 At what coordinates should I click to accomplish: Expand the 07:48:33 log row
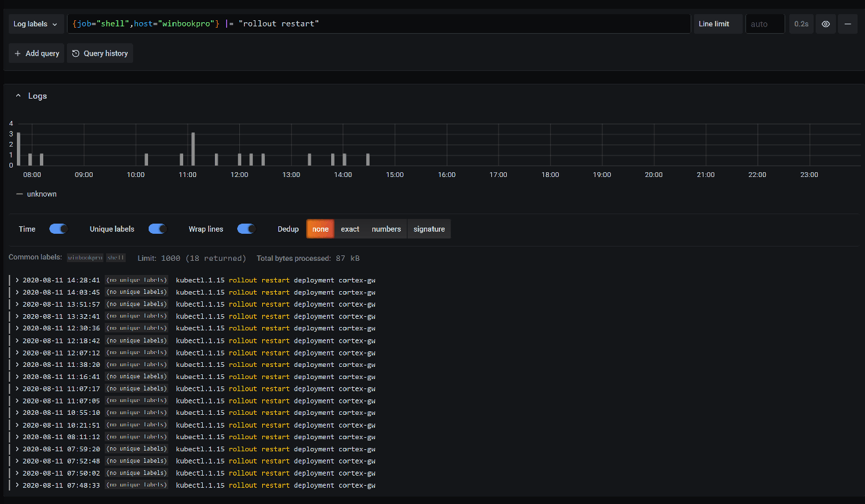(x=17, y=485)
